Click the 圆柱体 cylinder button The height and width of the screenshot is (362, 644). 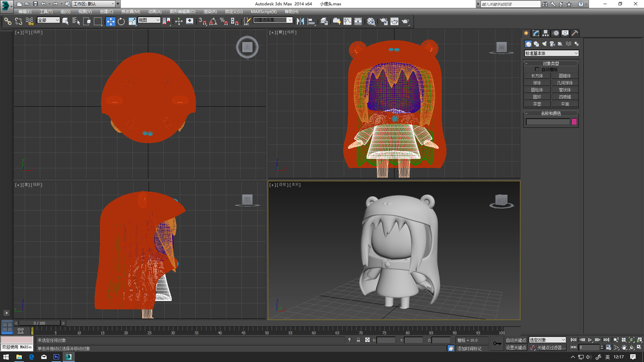(x=537, y=90)
